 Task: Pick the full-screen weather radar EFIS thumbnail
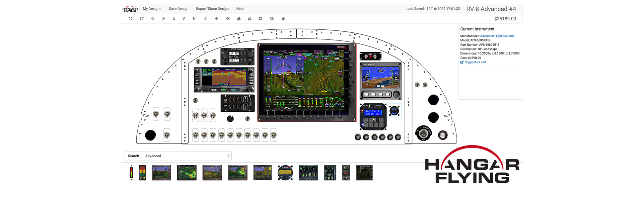click(x=187, y=173)
